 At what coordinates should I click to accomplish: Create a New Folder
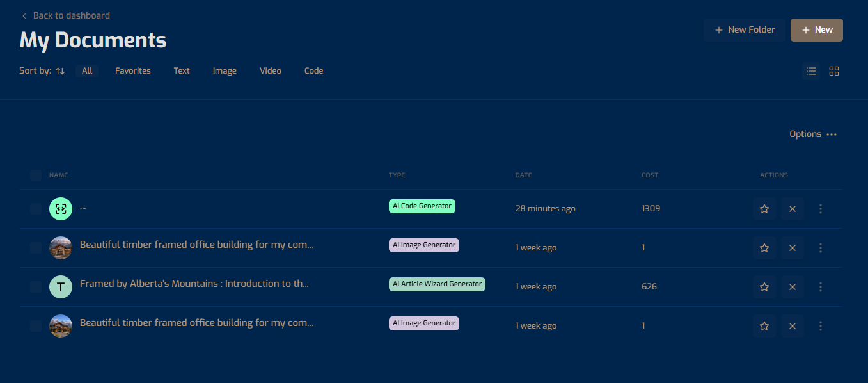click(745, 30)
